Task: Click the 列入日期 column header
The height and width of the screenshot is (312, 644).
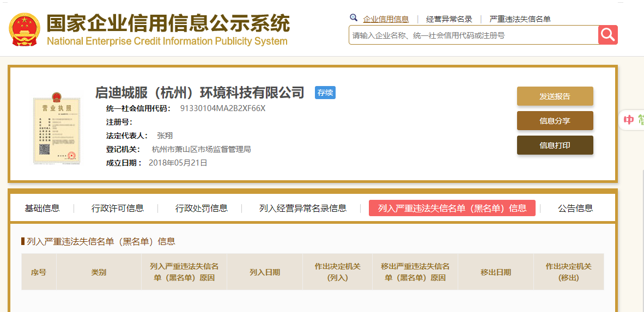Action: [x=265, y=272]
